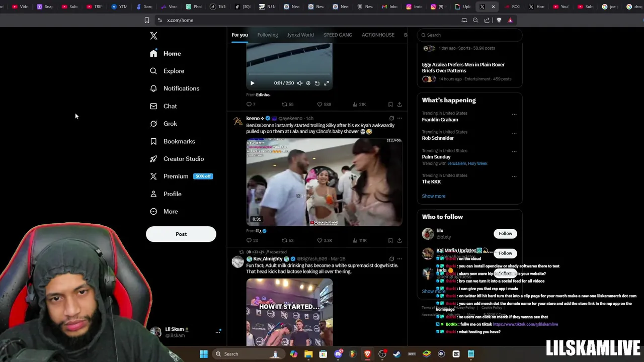644x362 pixels.
Task: Bookmark this page in the address bar
Action: (x=147, y=20)
